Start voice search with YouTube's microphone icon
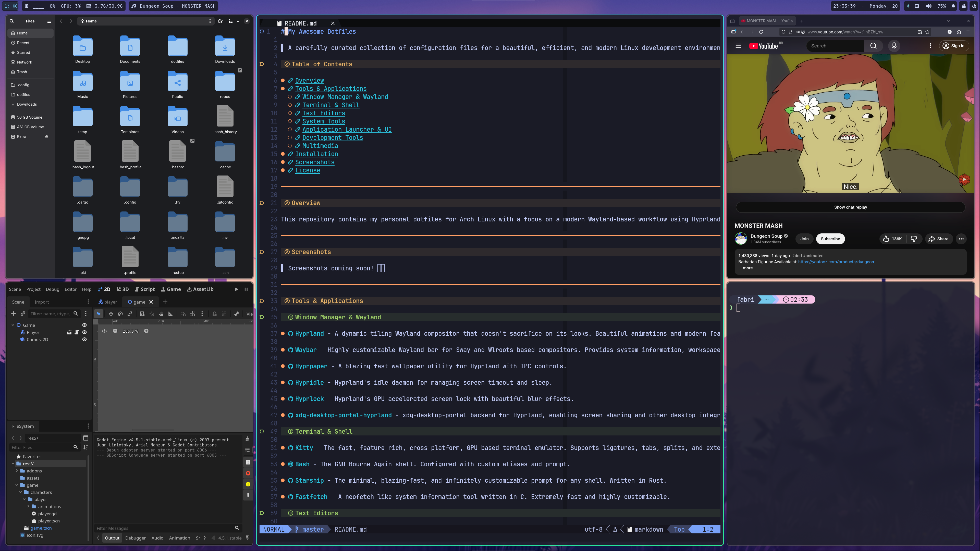This screenshot has width=980, height=551. (x=894, y=46)
